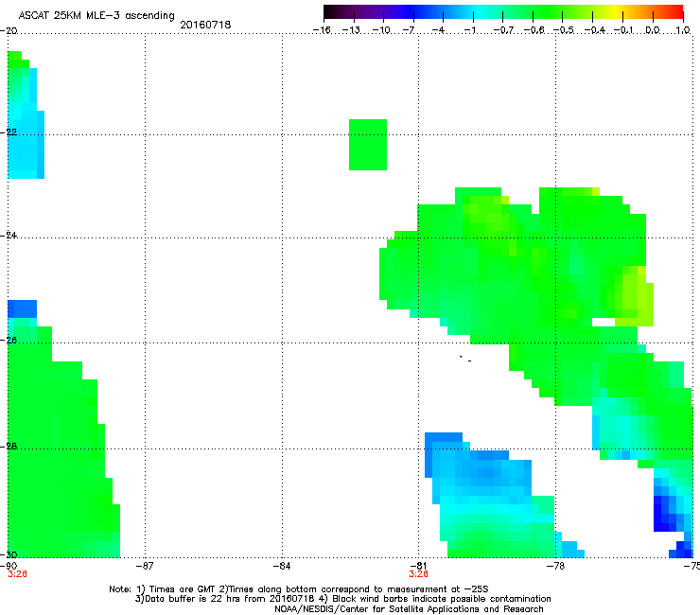Viewport: 700px width, 615px height.
Task: Click the -84 longitude axis label
Action: 282,566
